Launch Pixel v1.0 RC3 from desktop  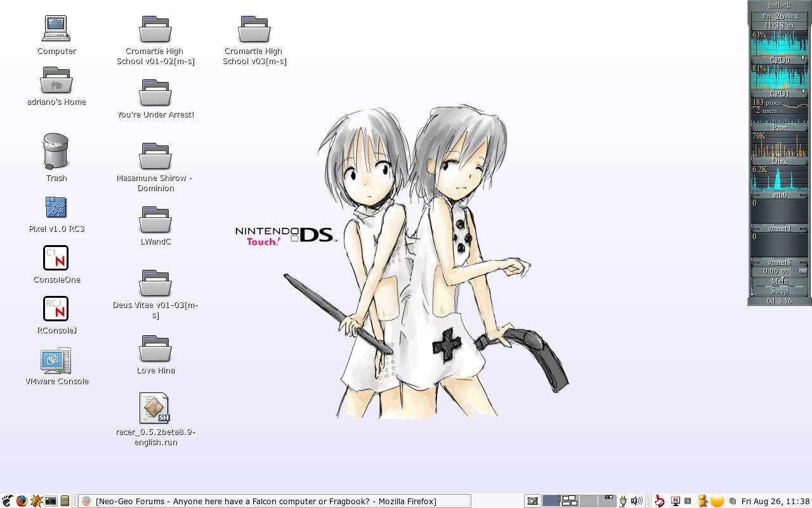pos(56,208)
